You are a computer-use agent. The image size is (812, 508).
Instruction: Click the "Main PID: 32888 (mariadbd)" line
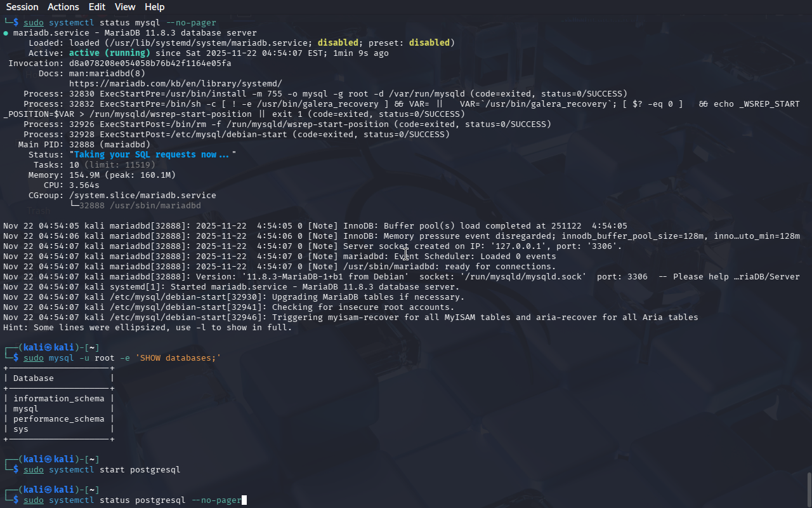tap(84, 145)
